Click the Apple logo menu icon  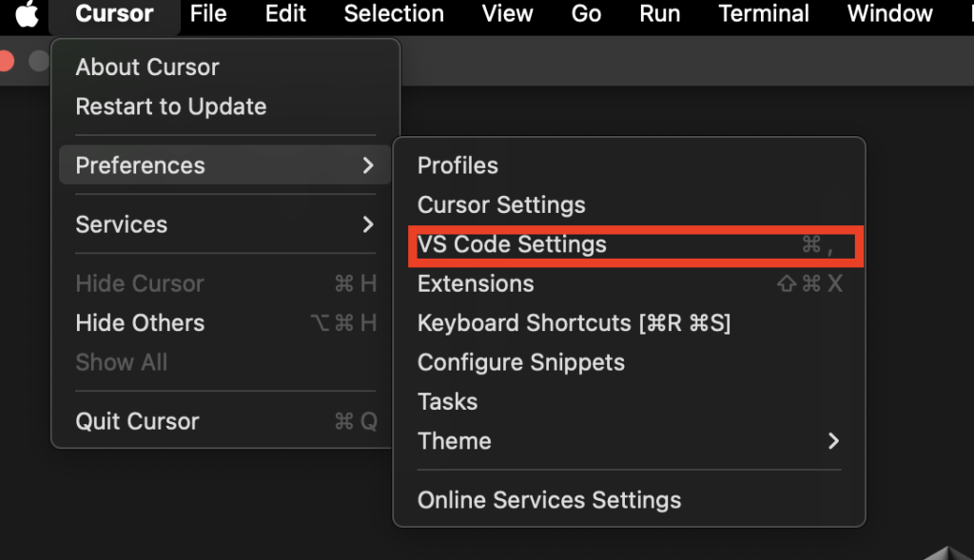[27, 14]
